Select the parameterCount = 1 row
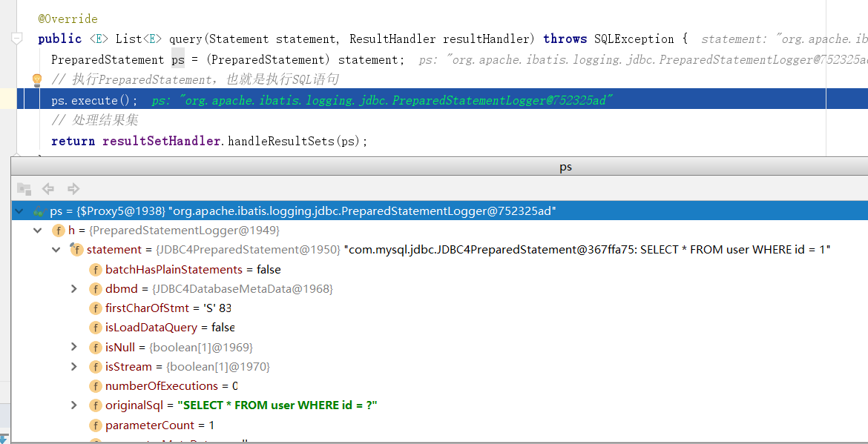The height and width of the screenshot is (444, 868). click(x=439, y=425)
